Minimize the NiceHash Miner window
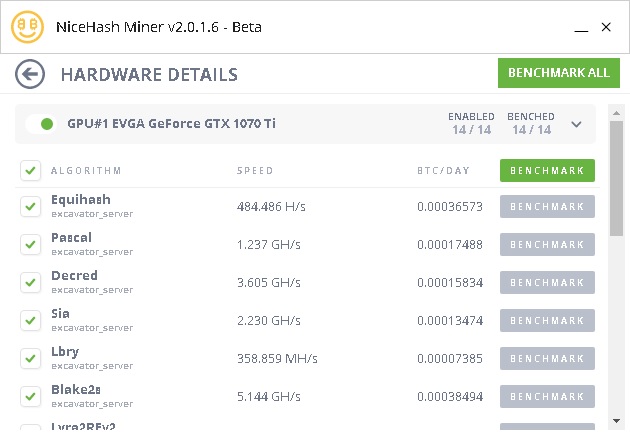The image size is (630, 440). tap(581, 31)
